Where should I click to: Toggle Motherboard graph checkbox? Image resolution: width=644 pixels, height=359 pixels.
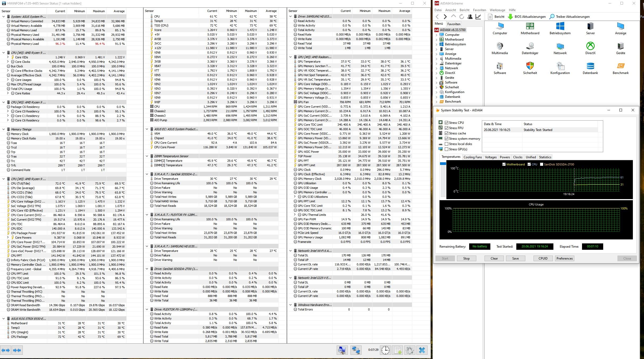pyautogui.click(x=504, y=164)
